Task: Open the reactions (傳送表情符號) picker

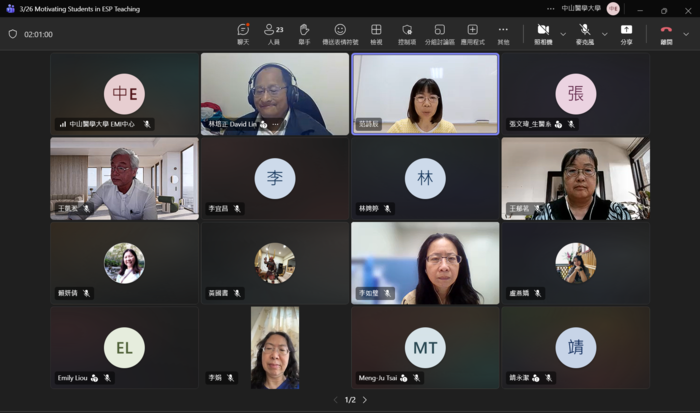Action: coord(340,33)
